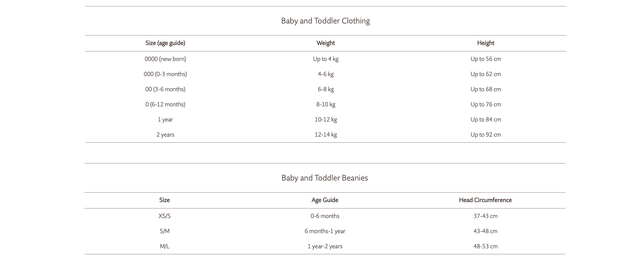644x260 pixels.
Task: Select the M/L beanie size
Action: [x=164, y=247]
